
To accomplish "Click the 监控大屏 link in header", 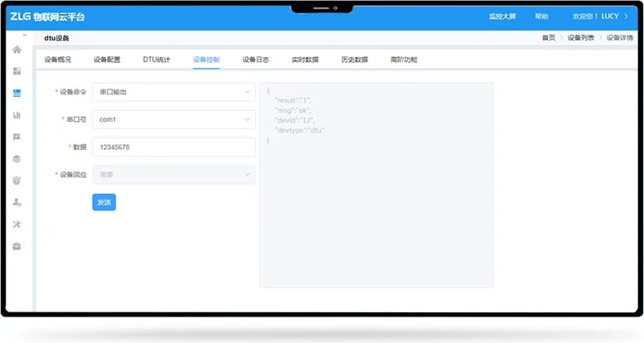I will pyautogui.click(x=502, y=17).
